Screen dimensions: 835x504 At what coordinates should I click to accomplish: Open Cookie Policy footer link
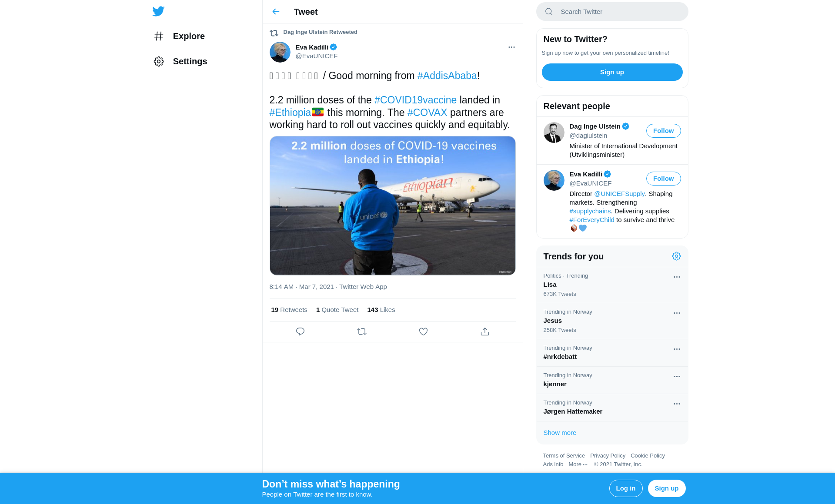(x=648, y=456)
